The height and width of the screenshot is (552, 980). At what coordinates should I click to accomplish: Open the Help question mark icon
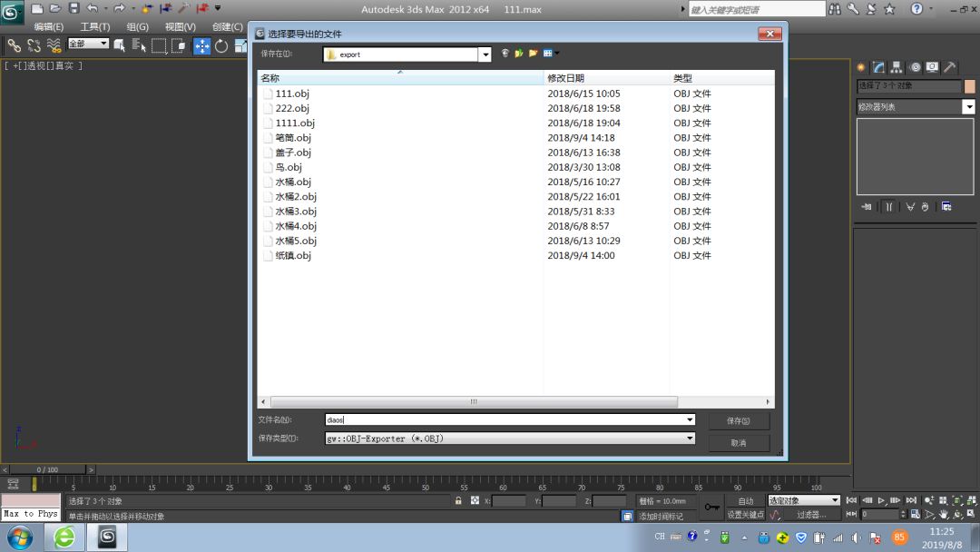[916, 9]
